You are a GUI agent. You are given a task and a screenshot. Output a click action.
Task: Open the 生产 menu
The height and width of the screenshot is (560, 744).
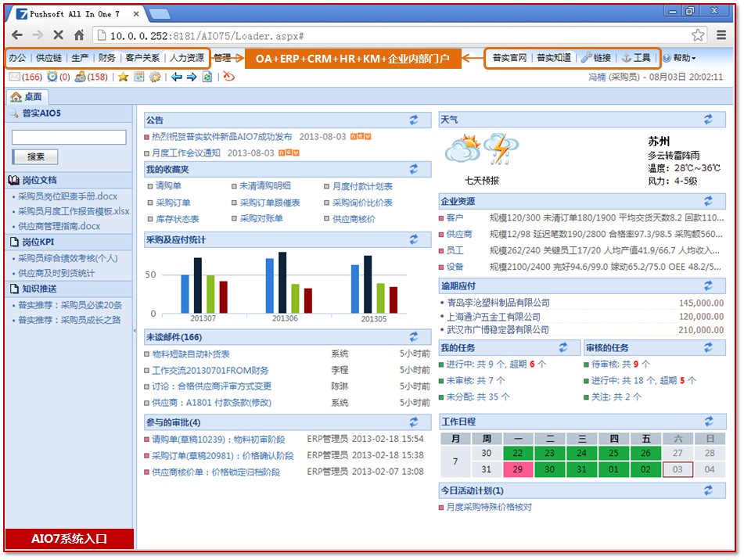80,58
